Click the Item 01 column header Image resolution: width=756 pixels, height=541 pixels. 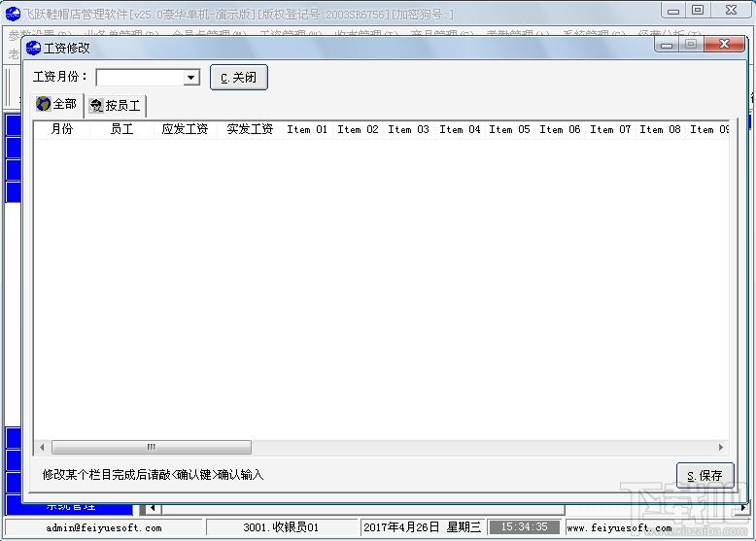tap(307, 129)
